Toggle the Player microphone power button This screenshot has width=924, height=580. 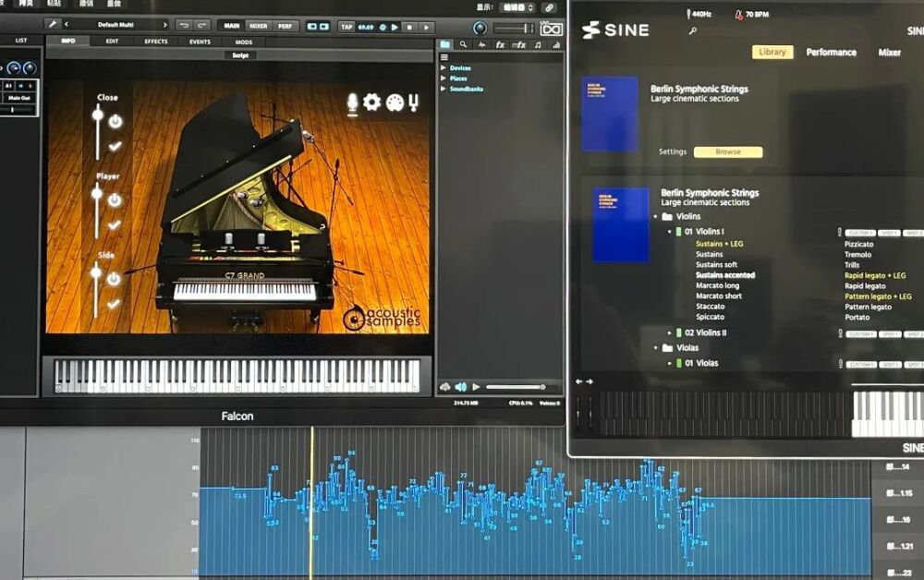(x=115, y=199)
